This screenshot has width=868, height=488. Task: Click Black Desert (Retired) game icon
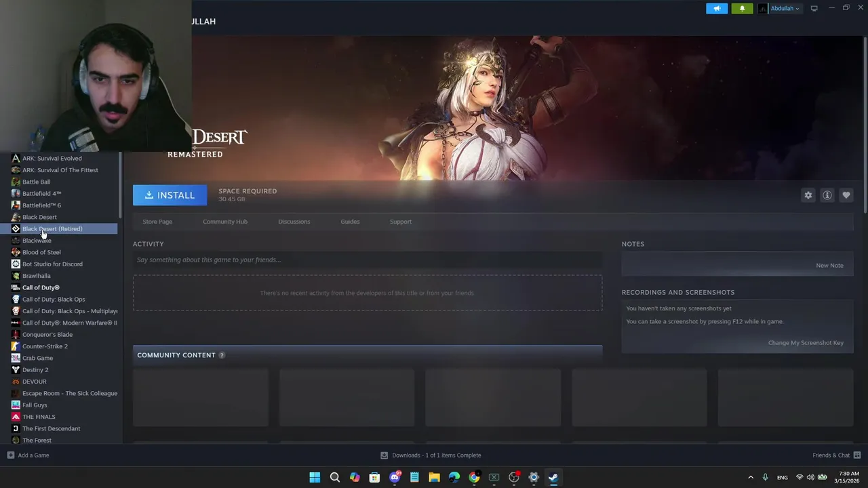16,228
